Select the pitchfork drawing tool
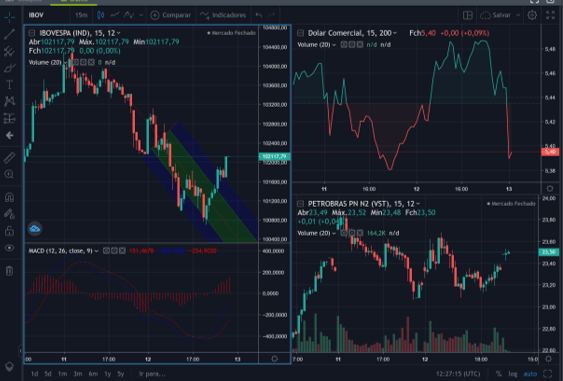 [9, 51]
